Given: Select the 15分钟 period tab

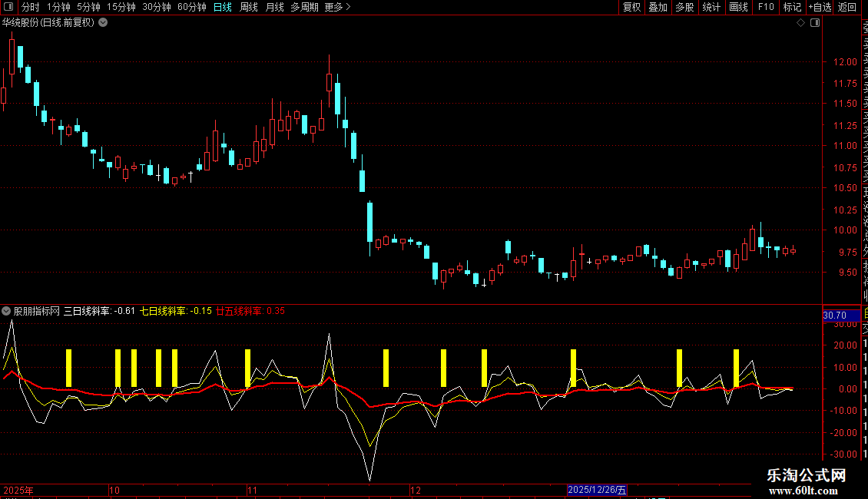Looking at the screenshot, I should (121, 7).
